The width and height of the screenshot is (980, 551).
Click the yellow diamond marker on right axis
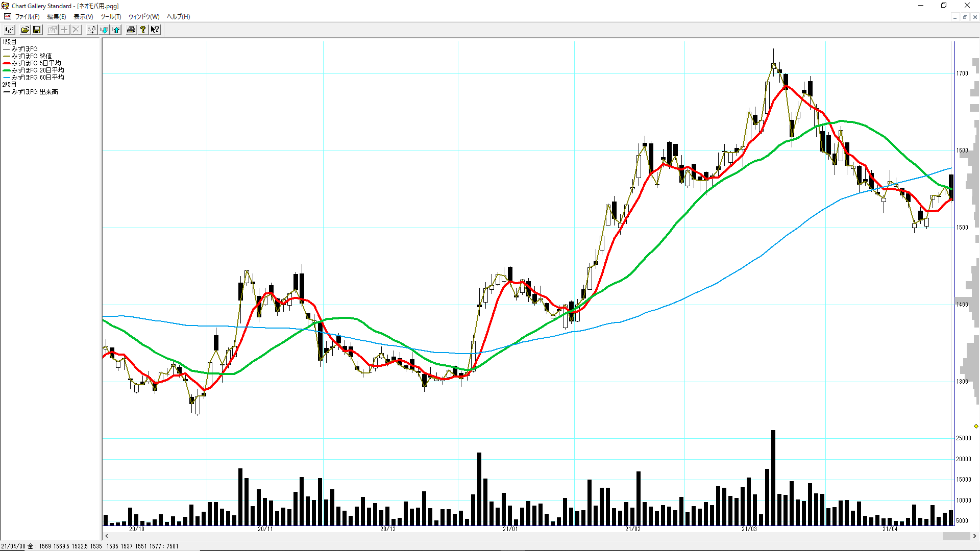tap(976, 426)
